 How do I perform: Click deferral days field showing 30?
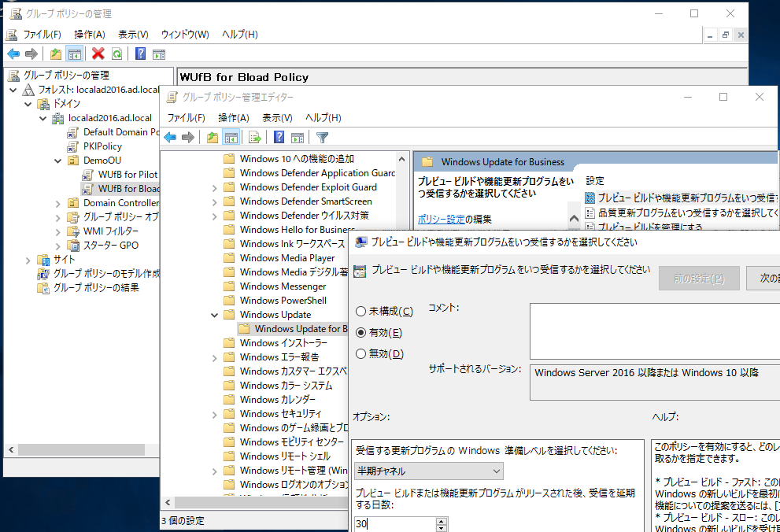[395, 523]
